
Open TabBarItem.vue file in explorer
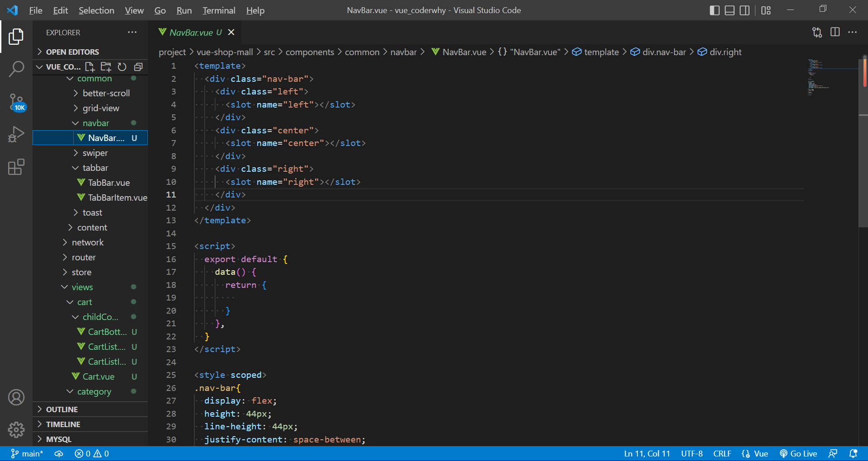90,198
